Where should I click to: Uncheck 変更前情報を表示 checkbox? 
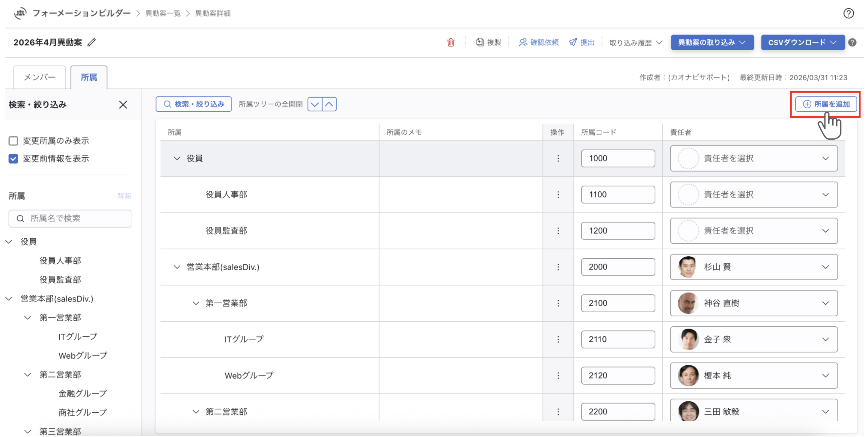[x=13, y=159]
